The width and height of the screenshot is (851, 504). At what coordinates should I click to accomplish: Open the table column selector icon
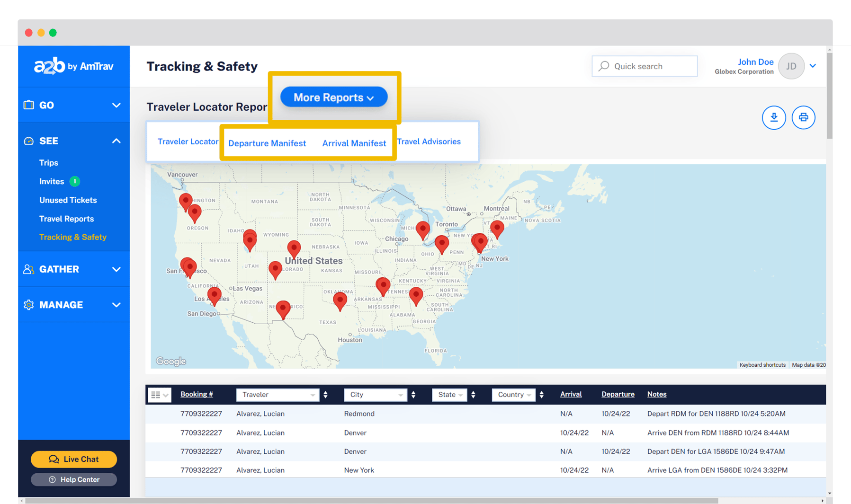(160, 394)
